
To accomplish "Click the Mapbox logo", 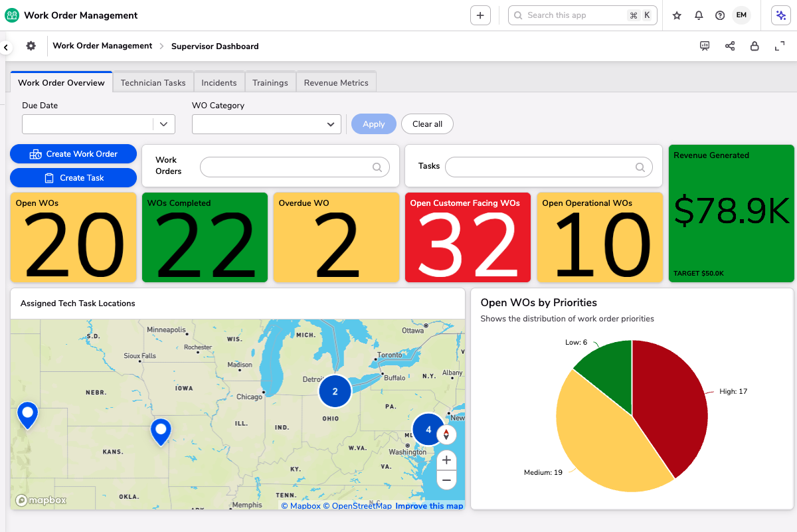I will pos(41,500).
